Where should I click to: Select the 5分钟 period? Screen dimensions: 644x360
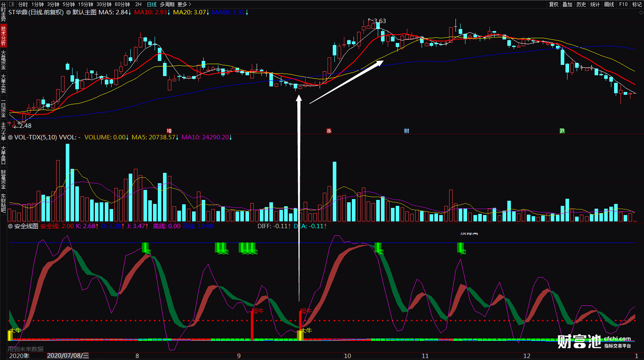coord(69,4)
